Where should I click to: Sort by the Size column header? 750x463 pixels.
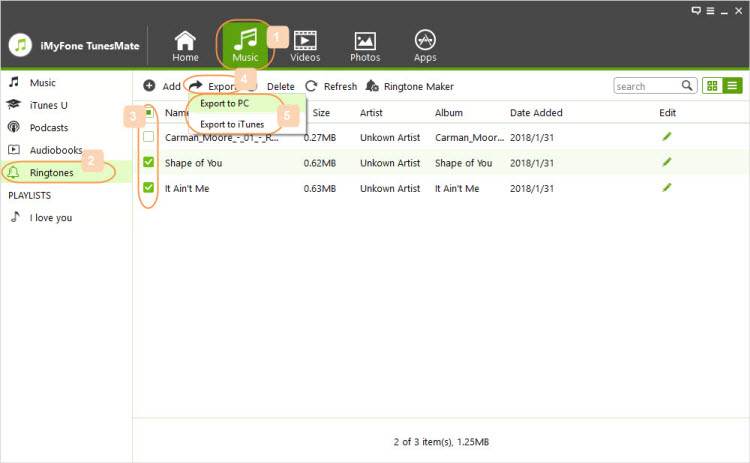point(321,113)
